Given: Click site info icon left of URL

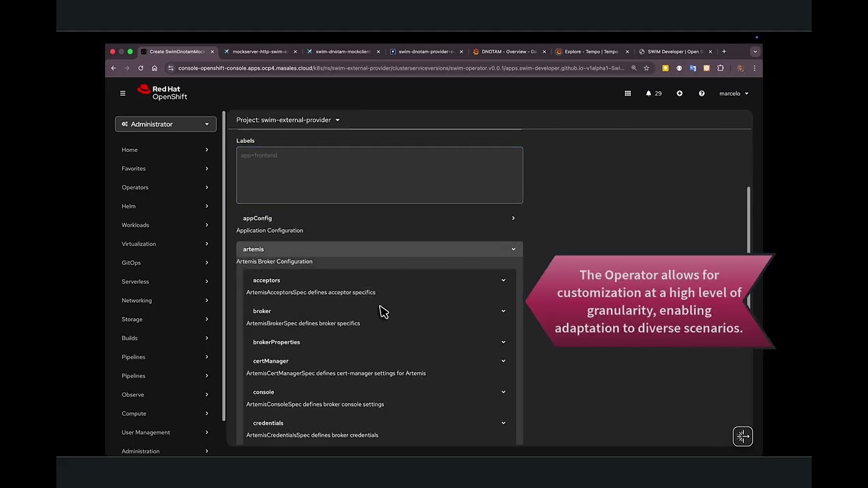Looking at the screenshot, I should point(171,68).
